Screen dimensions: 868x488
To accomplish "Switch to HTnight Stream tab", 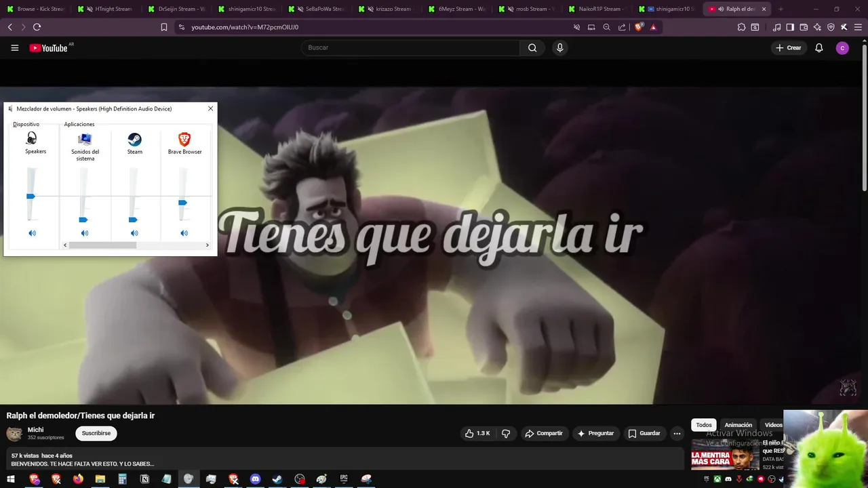I will [x=107, y=9].
